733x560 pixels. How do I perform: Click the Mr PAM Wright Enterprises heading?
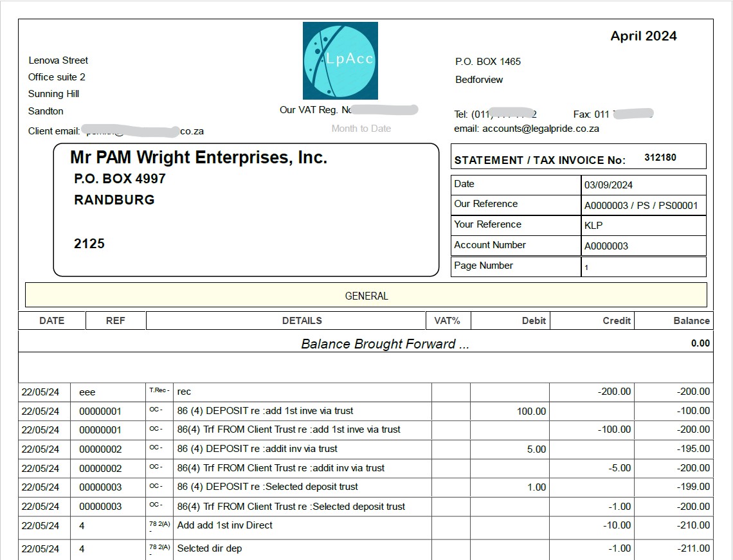[x=199, y=158]
